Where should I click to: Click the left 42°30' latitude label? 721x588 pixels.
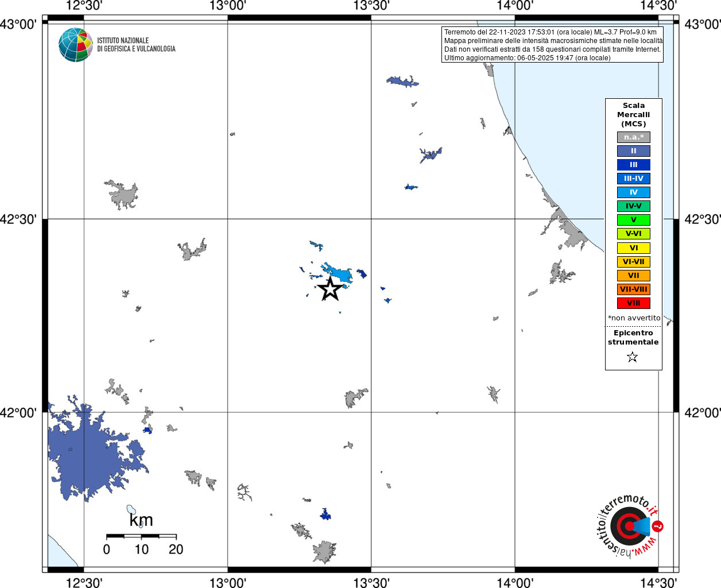tap(18, 219)
